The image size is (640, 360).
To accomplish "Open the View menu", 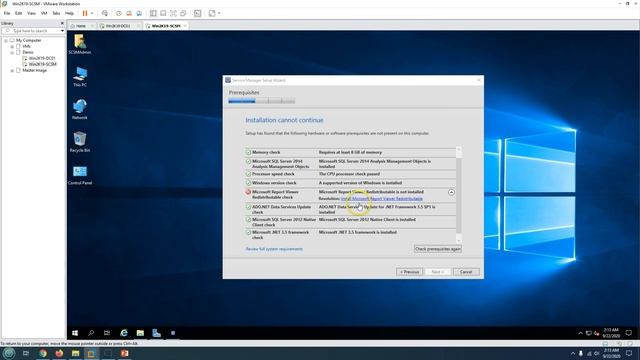I will (x=31, y=13).
